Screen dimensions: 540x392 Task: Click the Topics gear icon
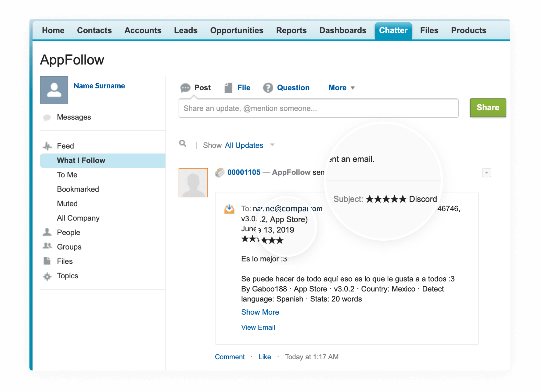tap(47, 276)
